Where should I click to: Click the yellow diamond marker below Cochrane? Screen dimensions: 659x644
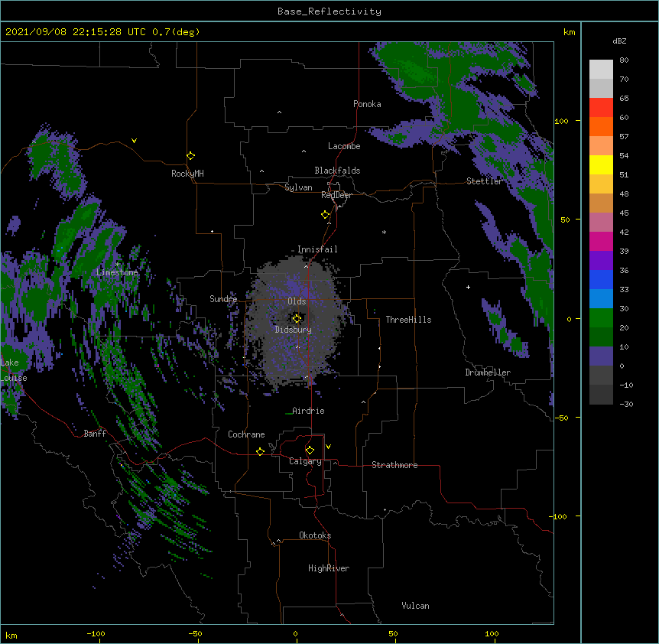260,451
